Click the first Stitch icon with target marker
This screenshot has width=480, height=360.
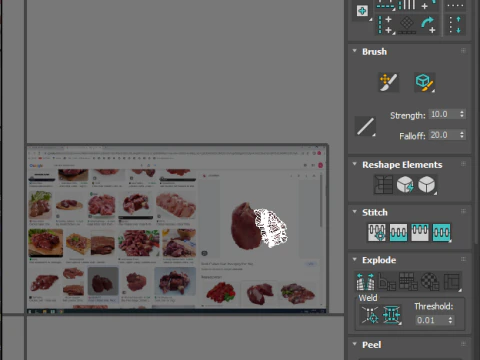377,232
